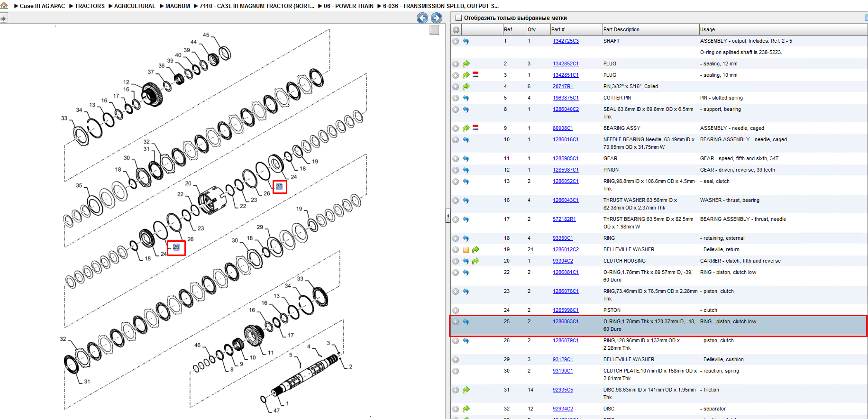
Task: Open part number link 1286083C1
Action: [x=566, y=322]
